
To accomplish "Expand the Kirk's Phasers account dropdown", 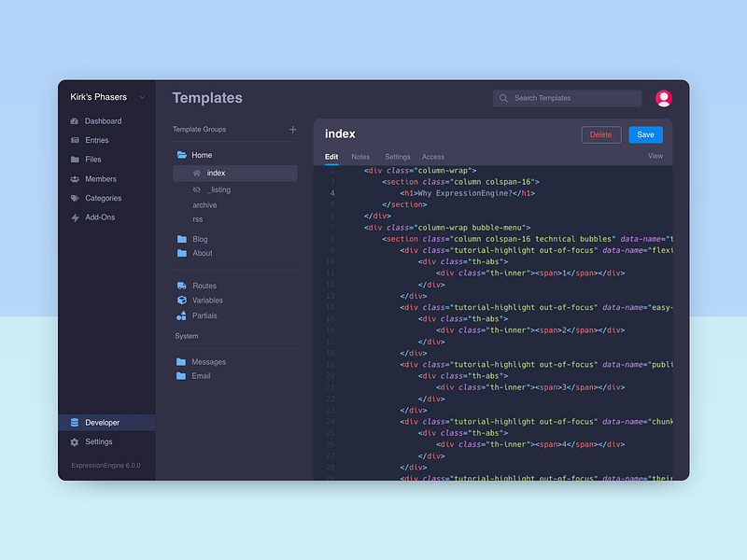I will [142, 97].
